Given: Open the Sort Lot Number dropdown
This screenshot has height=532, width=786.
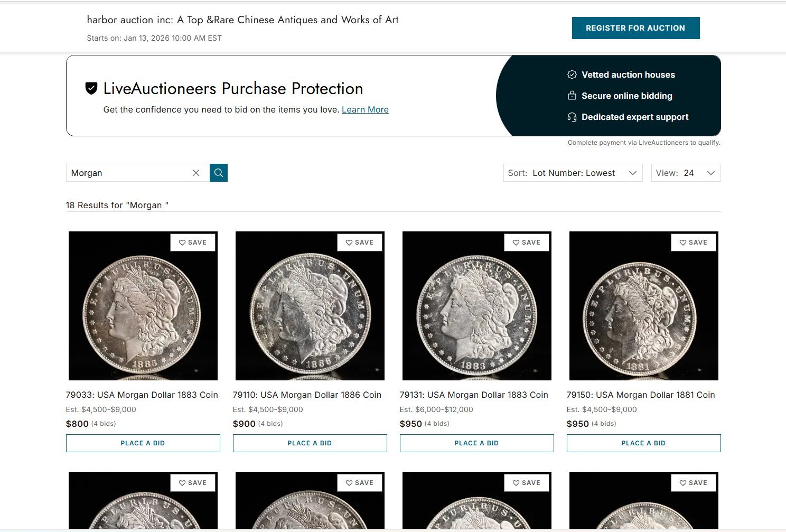Looking at the screenshot, I should click(573, 173).
